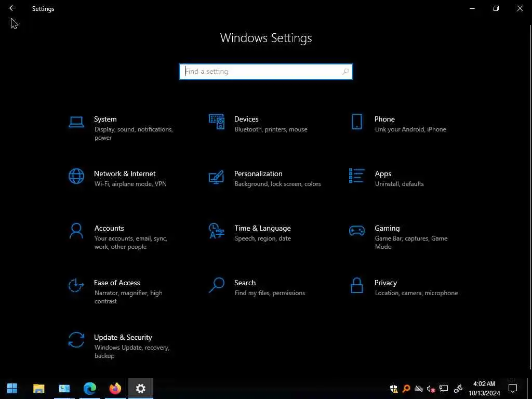Open Personalization monitor and pen icon
Image resolution: width=532 pixels, height=399 pixels.
[x=216, y=177]
